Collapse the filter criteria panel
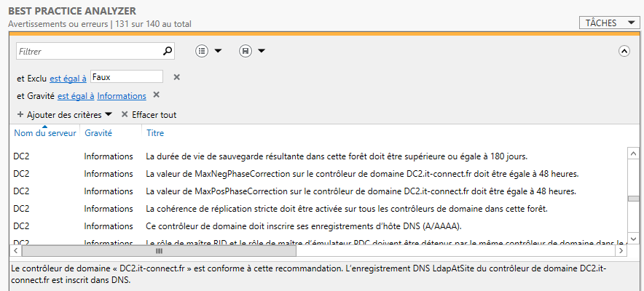 624,51
